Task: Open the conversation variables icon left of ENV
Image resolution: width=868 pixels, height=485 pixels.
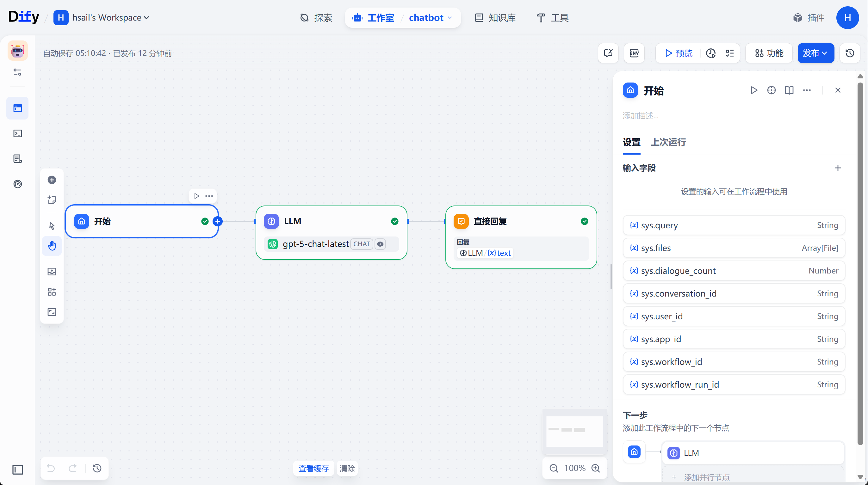Action: (x=608, y=53)
